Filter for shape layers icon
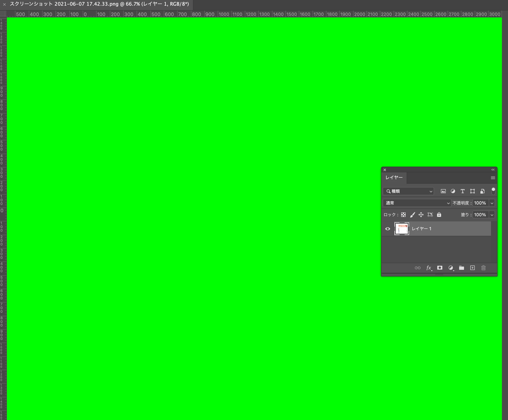Screen dimensions: 508x420 point(473,191)
